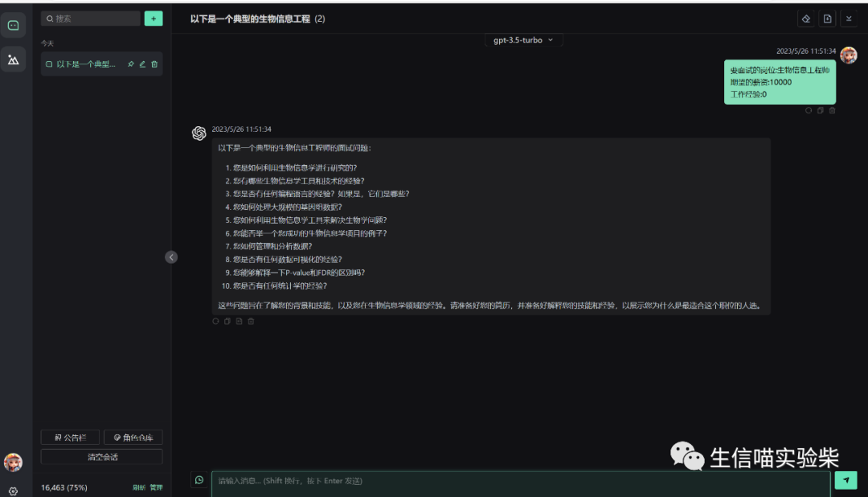Open the gpt-3.5-turbo model dropdown
The width and height of the screenshot is (868, 497).
coord(523,40)
